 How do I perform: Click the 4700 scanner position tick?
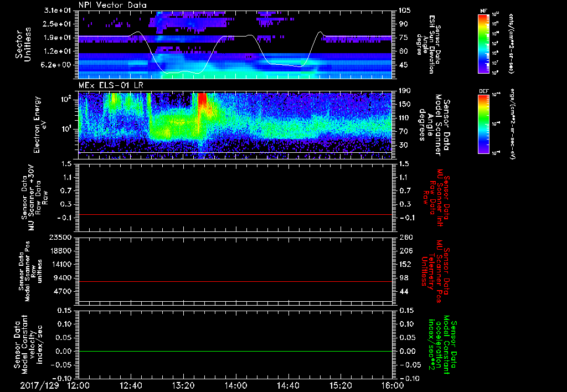[63, 291]
